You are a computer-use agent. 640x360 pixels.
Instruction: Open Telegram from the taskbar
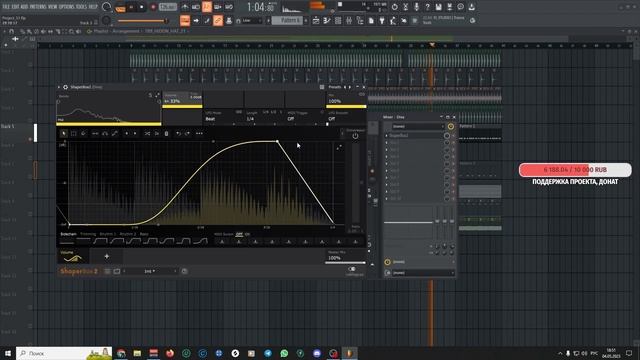268,353
